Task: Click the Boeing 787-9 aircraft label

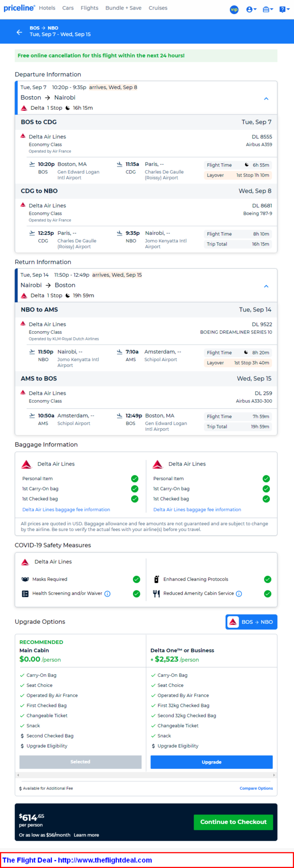Action: pyautogui.click(x=258, y=213)
